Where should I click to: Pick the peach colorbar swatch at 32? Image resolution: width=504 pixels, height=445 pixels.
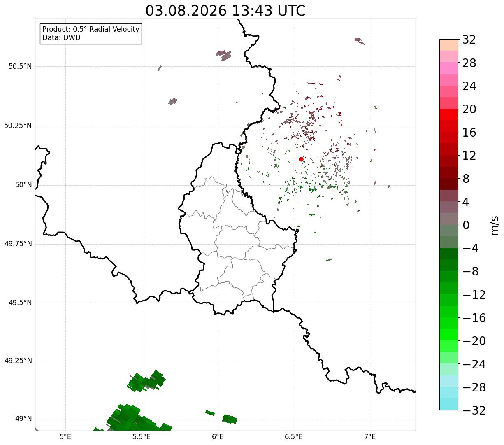click(449, 45)
